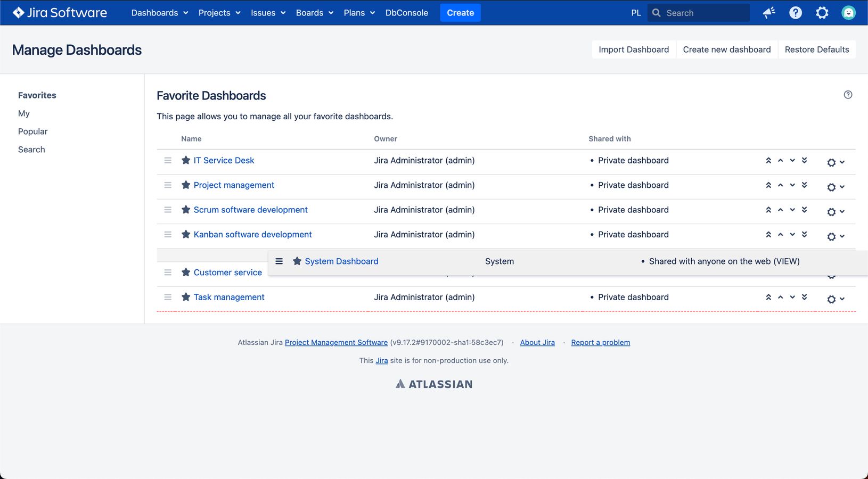Move Kanban software development to bottom
The image size is (868, 479).
pos(805,234)
